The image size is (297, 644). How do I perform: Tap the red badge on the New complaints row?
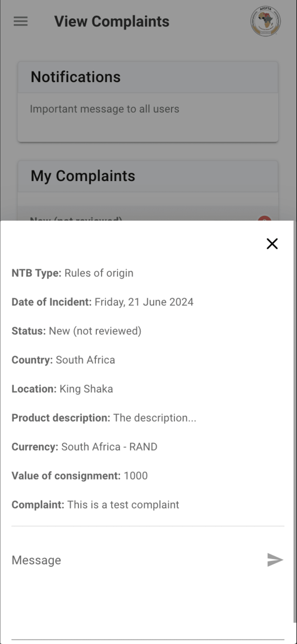265,219
